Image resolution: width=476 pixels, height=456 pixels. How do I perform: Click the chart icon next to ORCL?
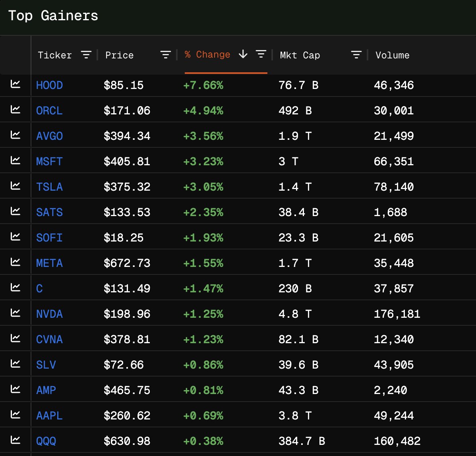[x=15, y=110]
